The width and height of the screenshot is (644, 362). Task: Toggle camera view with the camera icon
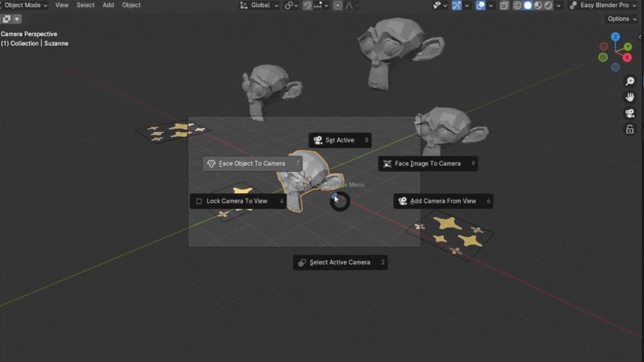point(630,113)
